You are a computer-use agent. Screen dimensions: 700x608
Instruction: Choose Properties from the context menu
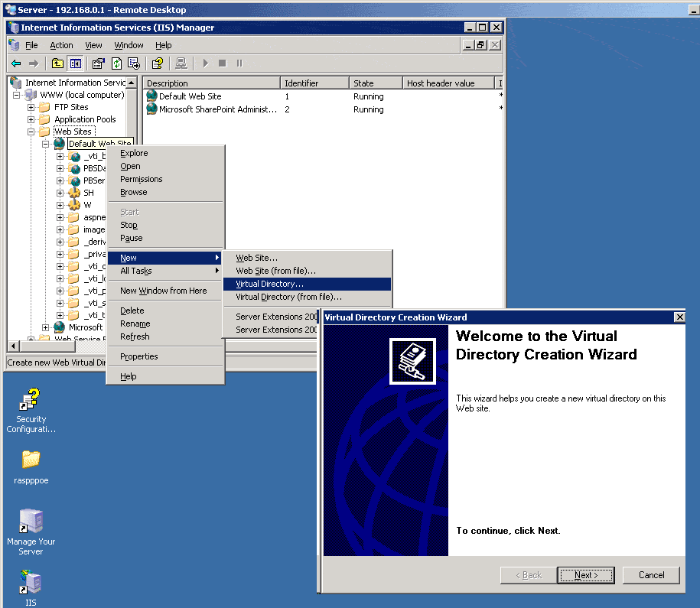pyautogui.click(x=165, y=356)
